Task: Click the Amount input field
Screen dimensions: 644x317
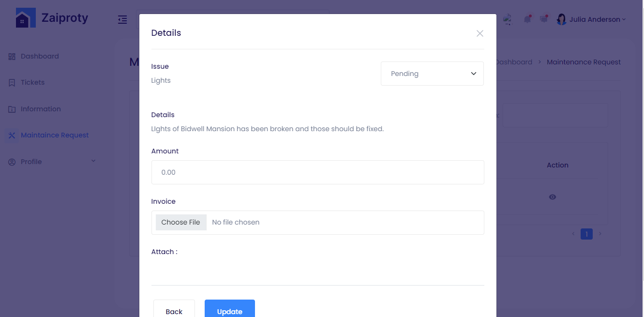Action: click(317, 172)
